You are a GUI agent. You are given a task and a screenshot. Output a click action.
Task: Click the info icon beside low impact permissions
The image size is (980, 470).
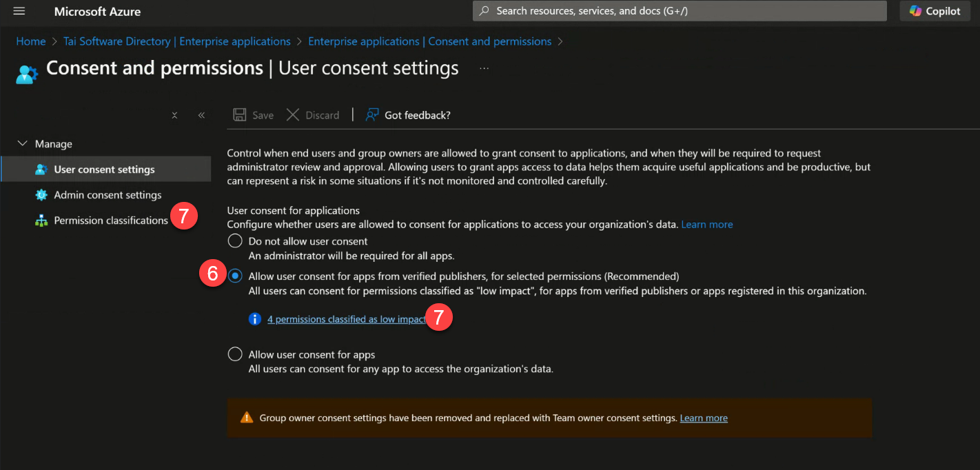point(254,319)
